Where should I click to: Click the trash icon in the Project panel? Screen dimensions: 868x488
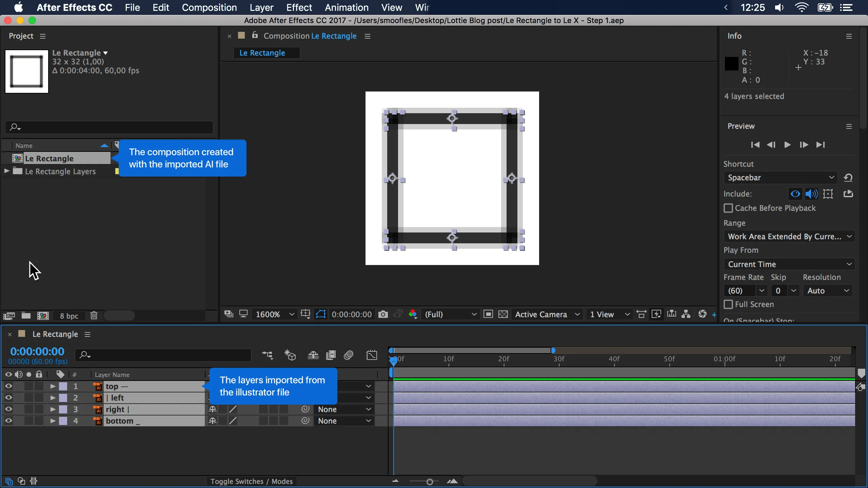(x=94, y=316)
